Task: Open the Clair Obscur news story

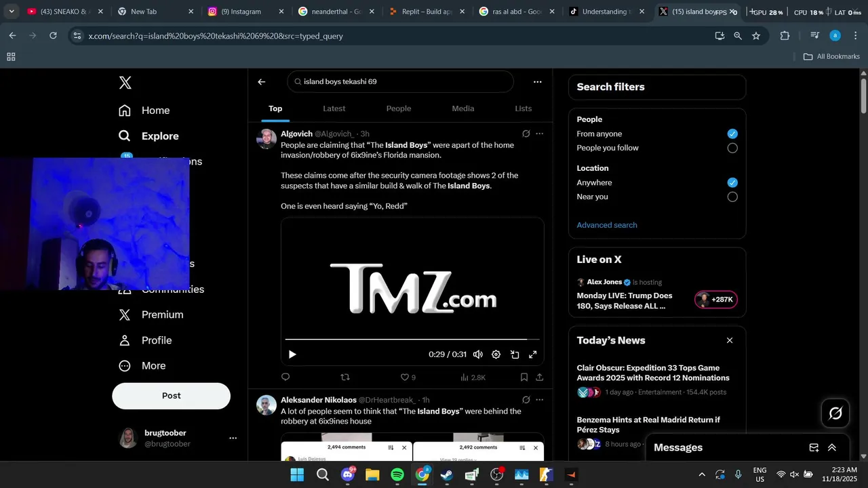Action: click(x=653, y=373)
